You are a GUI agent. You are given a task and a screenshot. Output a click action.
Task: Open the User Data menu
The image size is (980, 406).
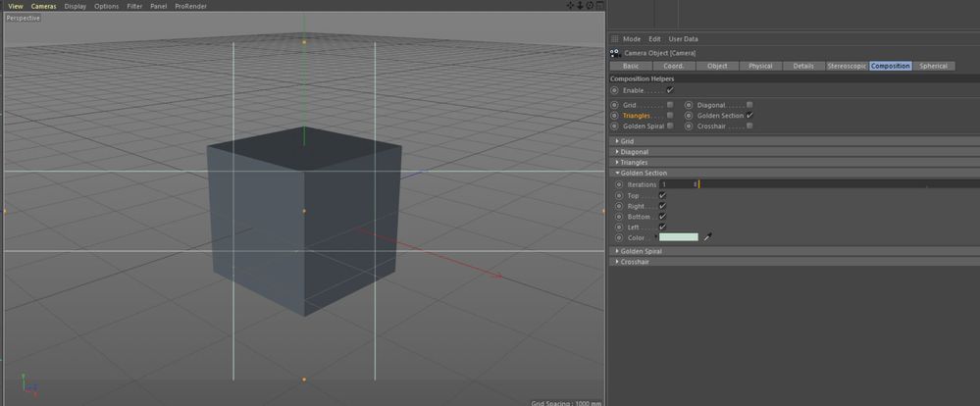[683, 38]
